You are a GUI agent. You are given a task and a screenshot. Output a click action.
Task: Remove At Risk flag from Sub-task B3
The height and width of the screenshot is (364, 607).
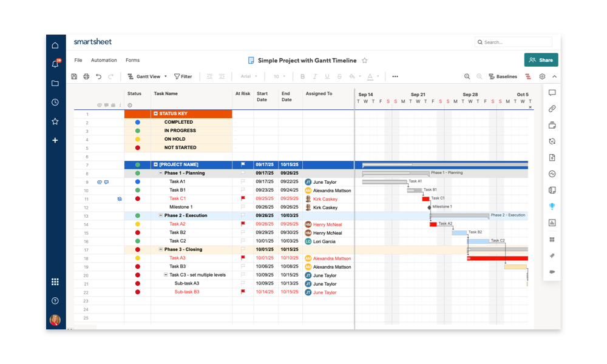point(243,292)
